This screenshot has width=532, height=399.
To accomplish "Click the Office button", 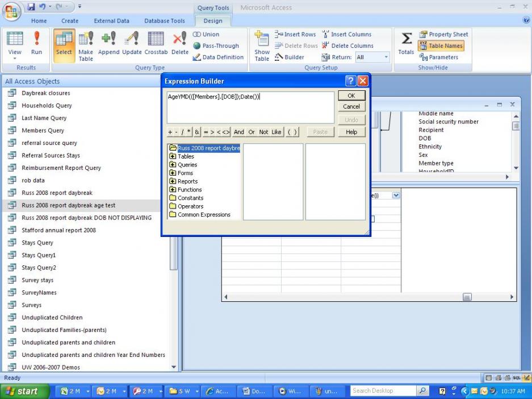I will (11, 11).
